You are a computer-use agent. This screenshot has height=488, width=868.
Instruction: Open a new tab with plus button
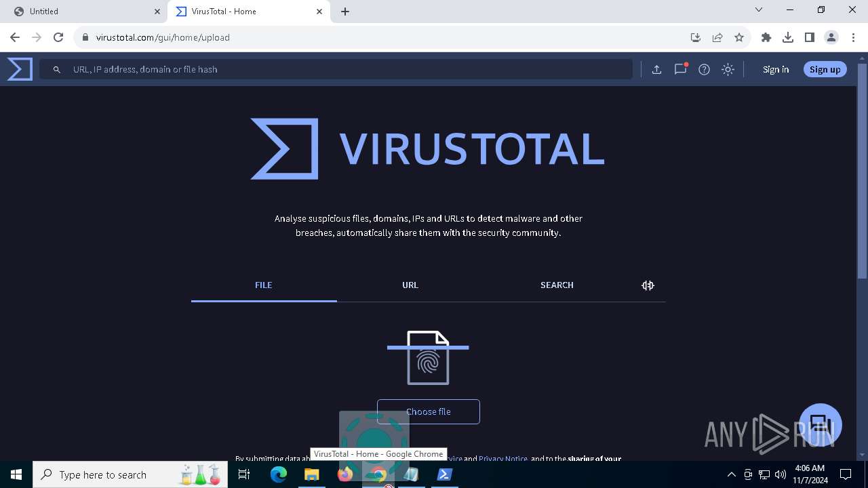pyautogui.click(x=345, y=12)
